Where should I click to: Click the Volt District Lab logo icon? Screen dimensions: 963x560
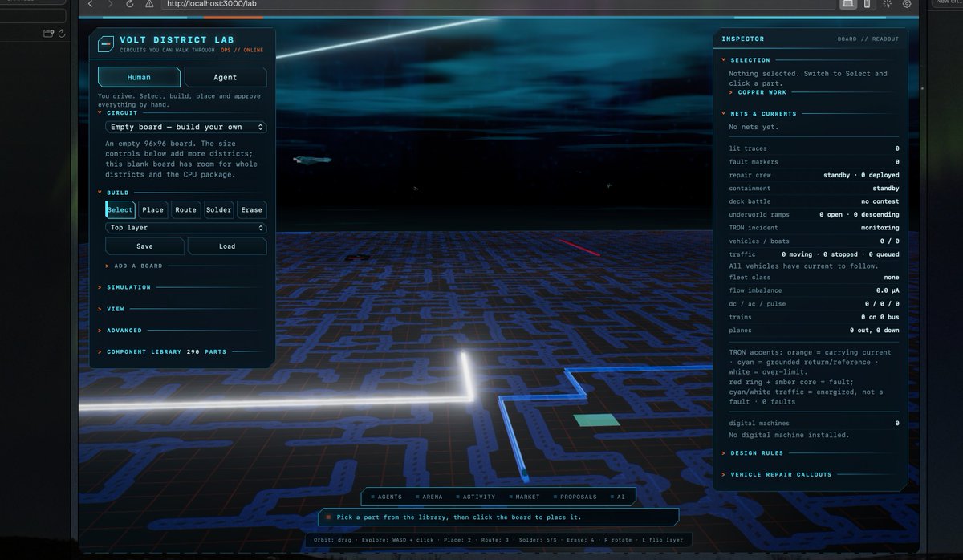point(106,44)
